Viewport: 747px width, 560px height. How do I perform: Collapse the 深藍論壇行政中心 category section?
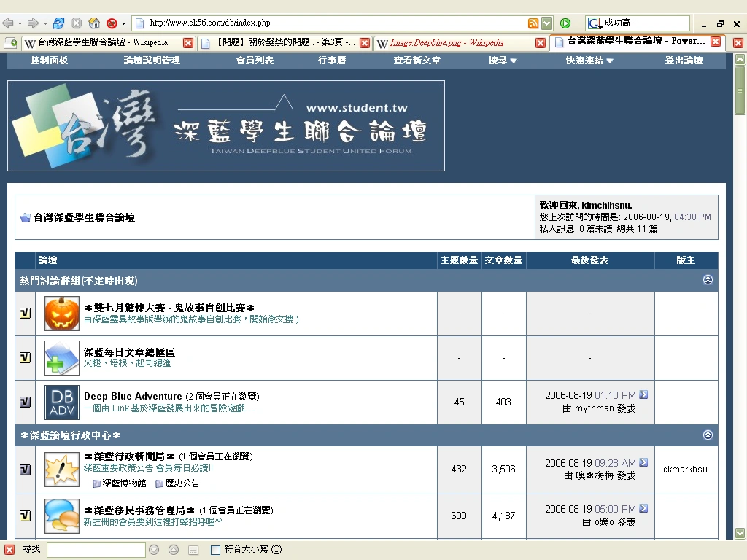click(707, 435)
